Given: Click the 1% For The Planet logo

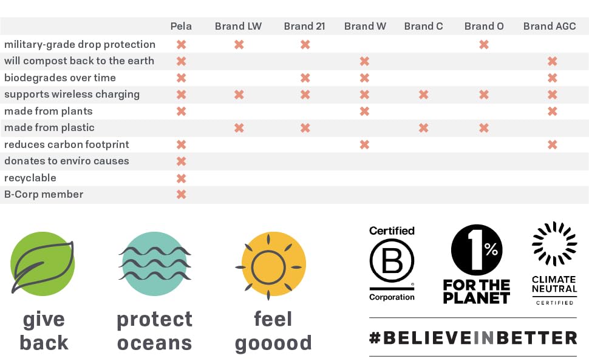Looking at the screenshot, I should 477,264.
